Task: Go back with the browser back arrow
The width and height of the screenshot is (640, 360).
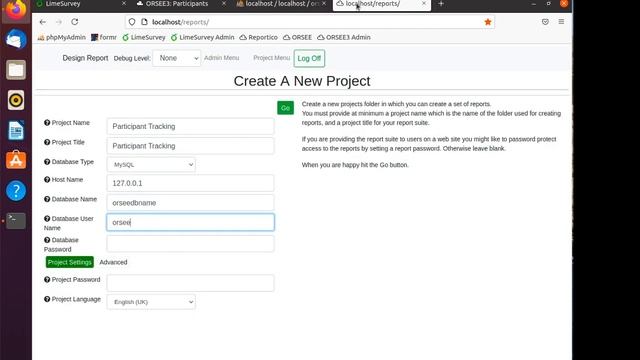Action: tap(42, 22)
